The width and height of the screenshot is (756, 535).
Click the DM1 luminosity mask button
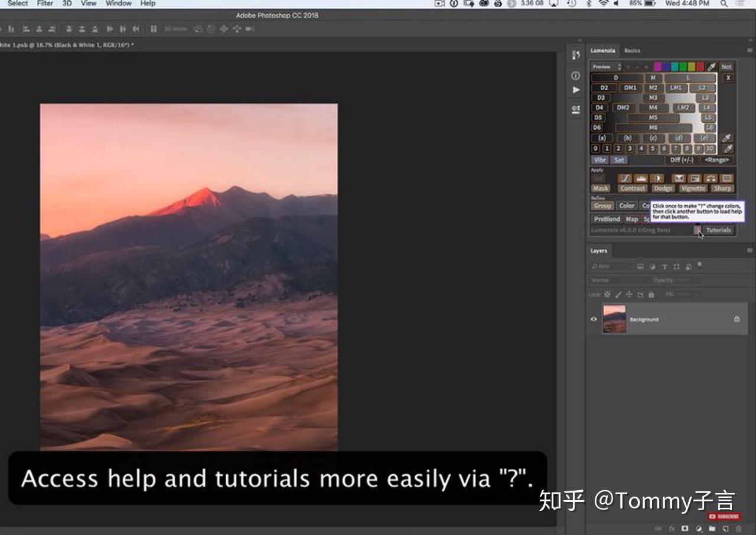(x=630, y=88)
